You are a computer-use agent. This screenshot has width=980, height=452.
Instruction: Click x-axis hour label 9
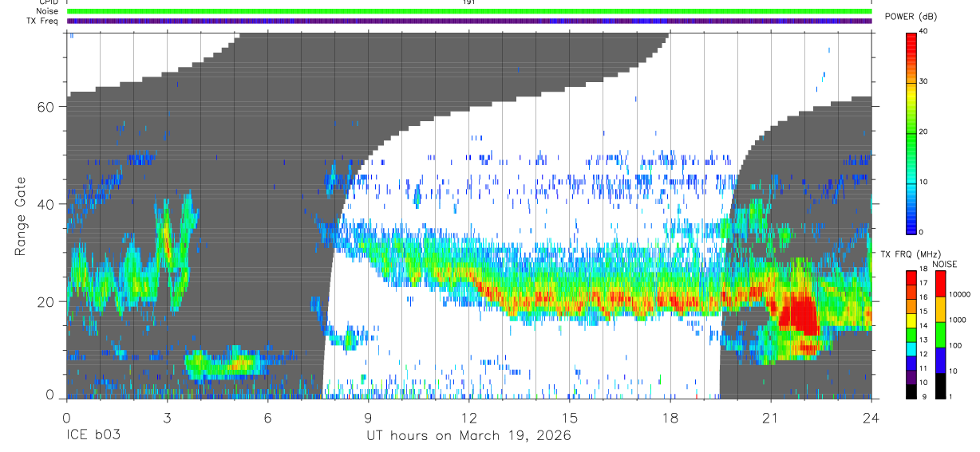coord(368,418)
